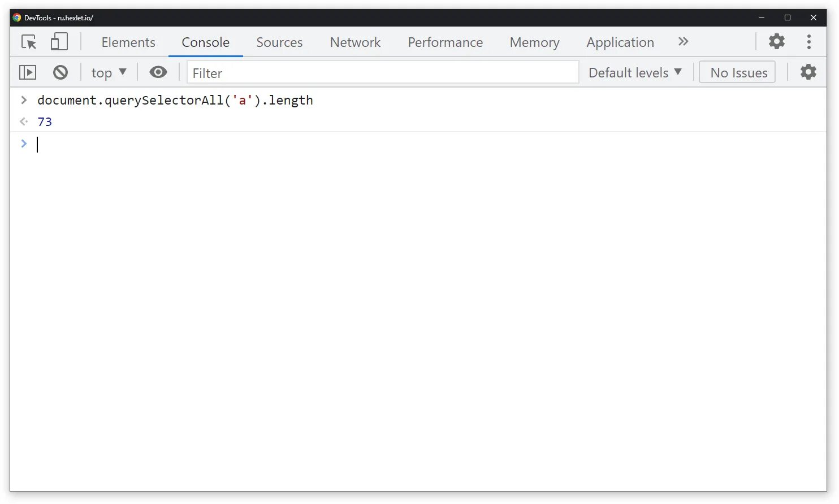This screenshot has height=504, width=839.
Task: Switch to the Application tab
Action: [620, 42]
